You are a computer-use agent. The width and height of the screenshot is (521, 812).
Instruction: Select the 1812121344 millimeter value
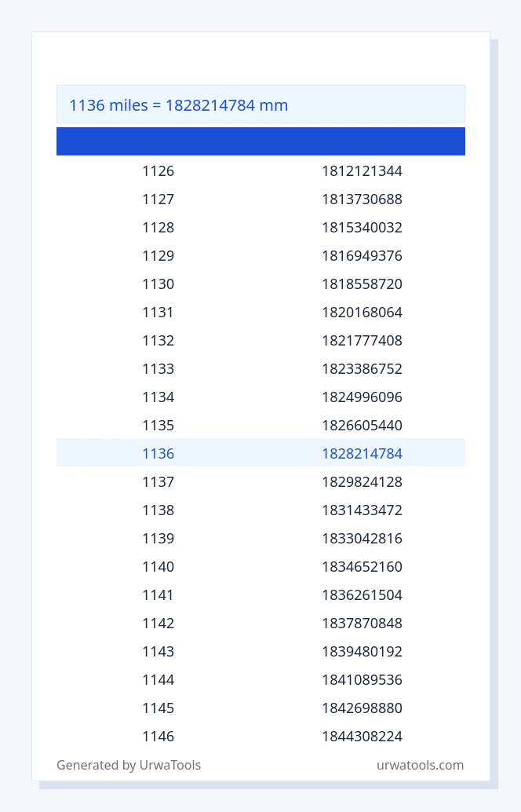tap(363, 171)
